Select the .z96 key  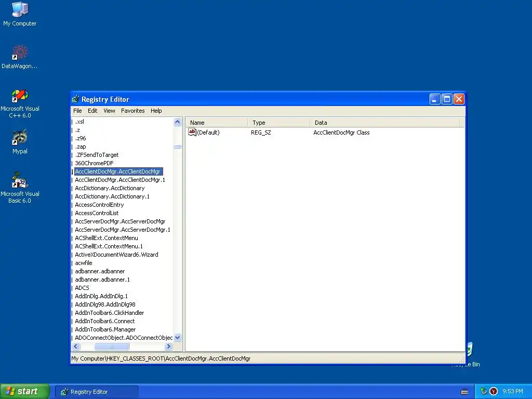click(x=81, y=138)
